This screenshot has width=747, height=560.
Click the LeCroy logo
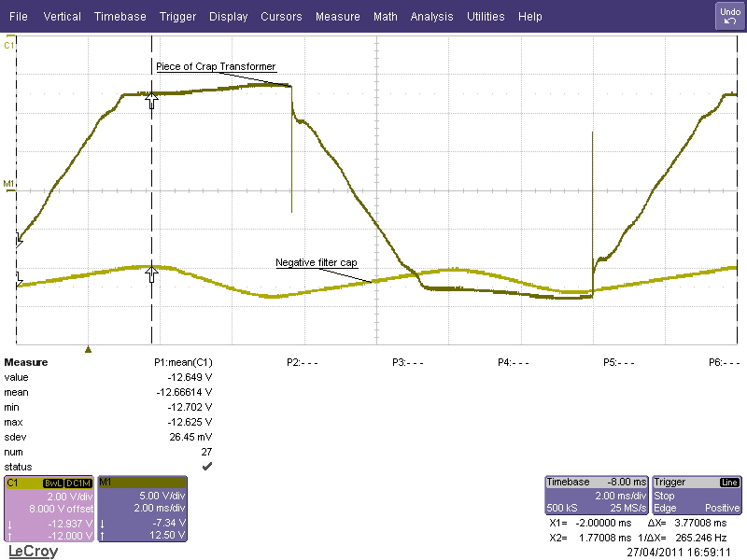(x=33, y=552)
